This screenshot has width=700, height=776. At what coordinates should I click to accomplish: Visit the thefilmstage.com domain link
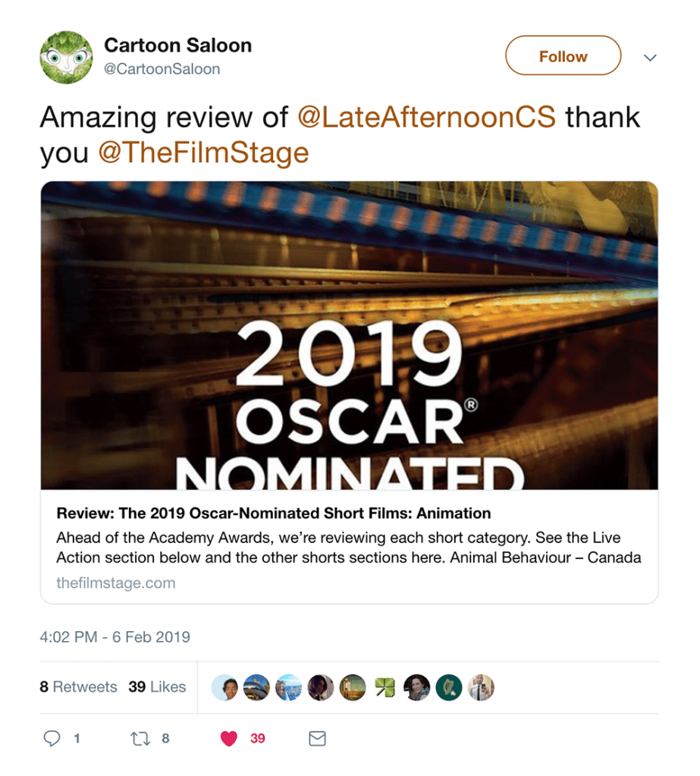click(x=115, y=583)
